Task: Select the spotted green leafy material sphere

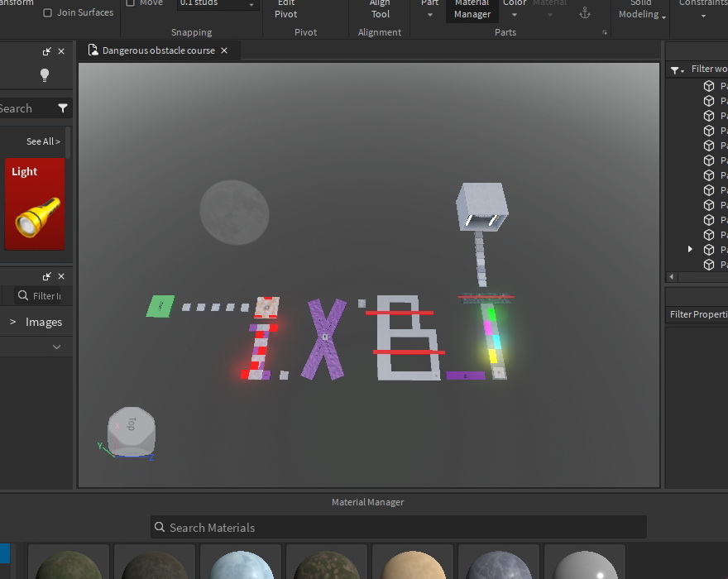Action: [x=327, y=563]
